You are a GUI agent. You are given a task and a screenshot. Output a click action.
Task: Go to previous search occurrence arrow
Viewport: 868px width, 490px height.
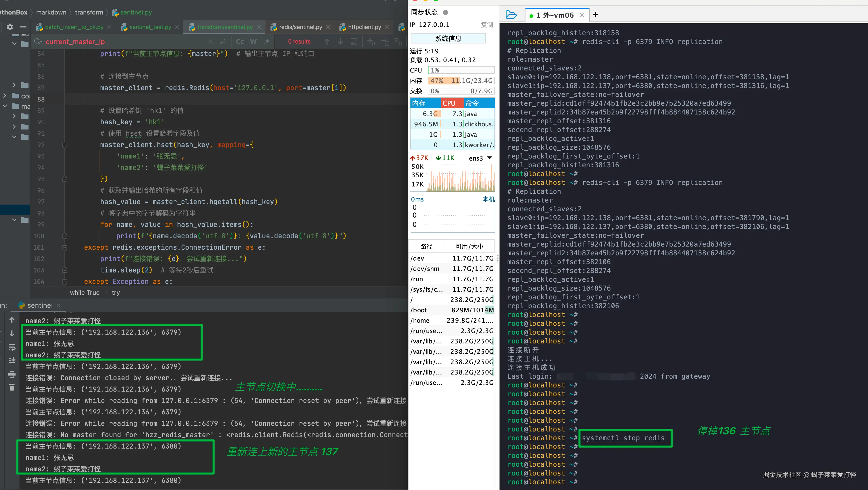(327, 41)
